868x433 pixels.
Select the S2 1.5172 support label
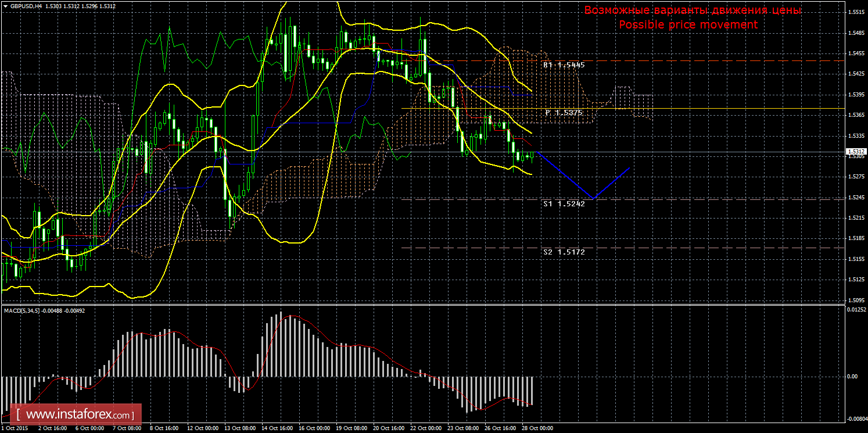coord(564,252)
